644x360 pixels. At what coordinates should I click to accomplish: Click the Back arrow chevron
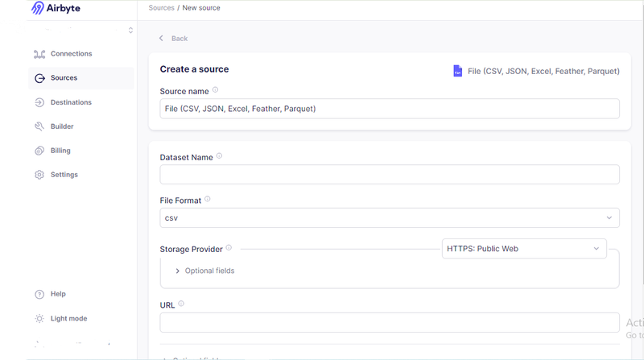(x=162, y=38)
